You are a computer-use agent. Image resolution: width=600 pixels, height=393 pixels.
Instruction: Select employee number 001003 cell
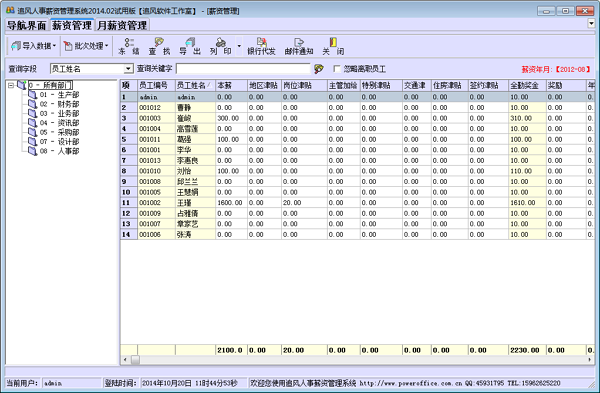[156, 118]
